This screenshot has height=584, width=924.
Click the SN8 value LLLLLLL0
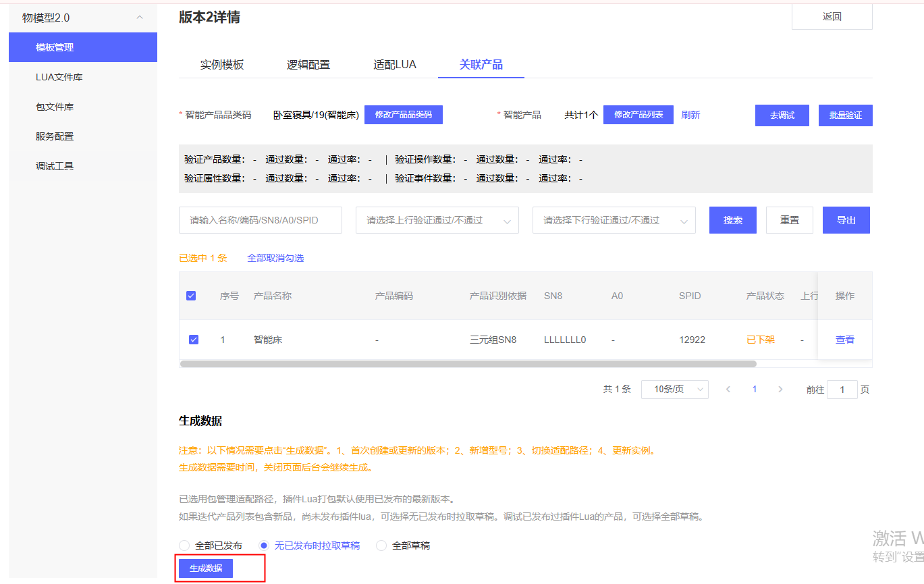pyautogui.click(x=565, y=340)
